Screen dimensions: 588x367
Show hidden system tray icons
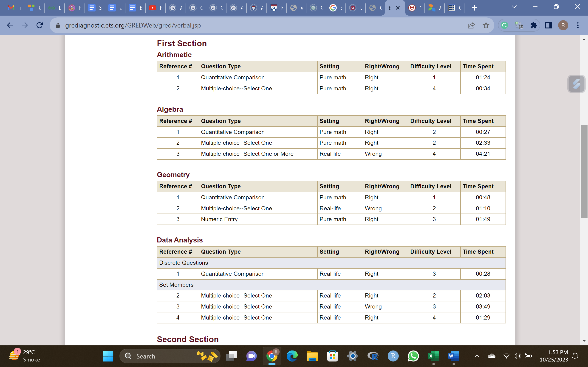point(477,356)
